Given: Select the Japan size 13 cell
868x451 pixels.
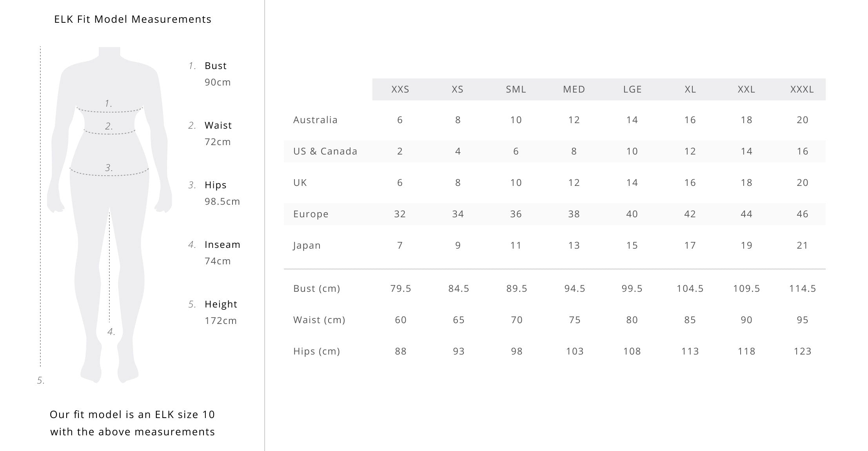Looking at the screenshot, I should [574, 246].
